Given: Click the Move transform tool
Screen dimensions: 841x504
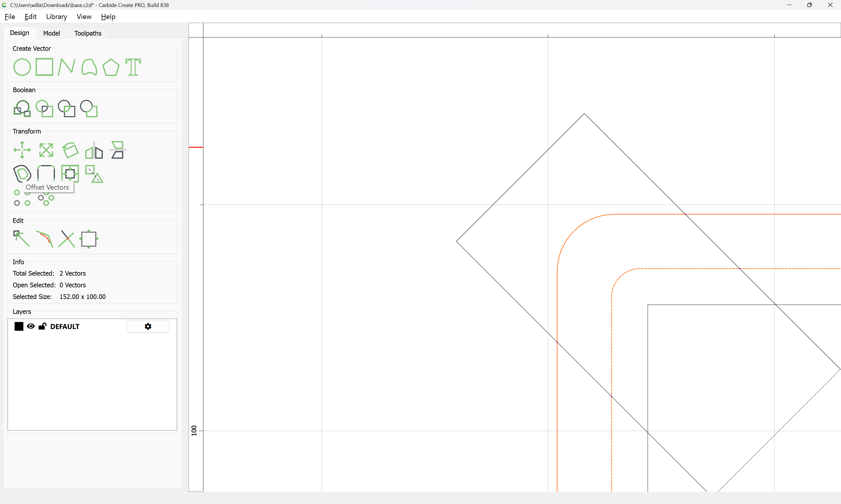Looking at the screenshot, I should click(22, 150).
